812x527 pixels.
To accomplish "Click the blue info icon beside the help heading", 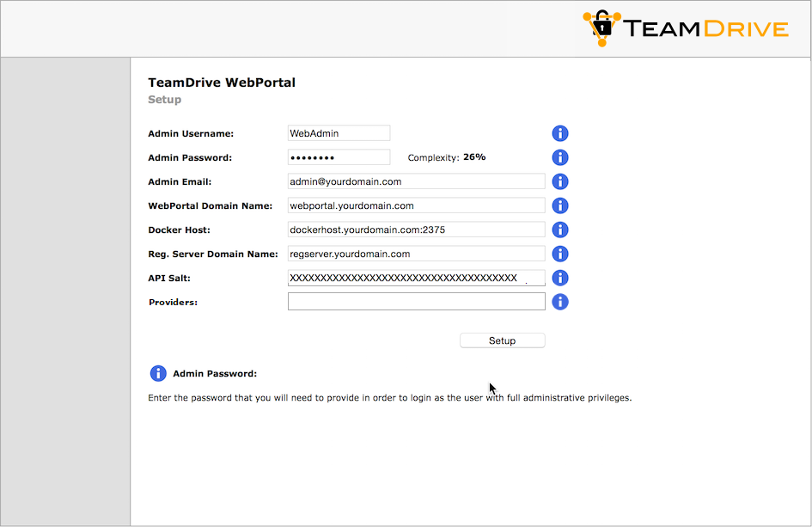I will pyautogui.click(x=158, y=373).
